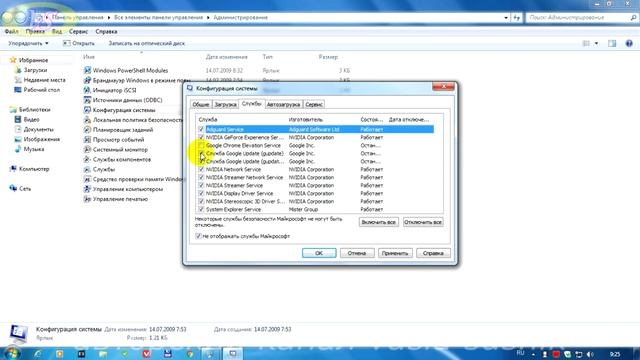The height and width of the screenshot is (360, 640).
Task: Open Google Chrome from the taskbar
Action: coord(190,354)
